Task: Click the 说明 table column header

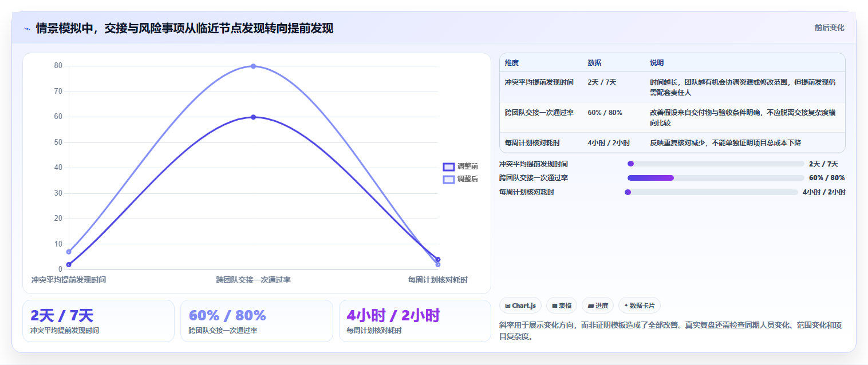Action: 657,63
